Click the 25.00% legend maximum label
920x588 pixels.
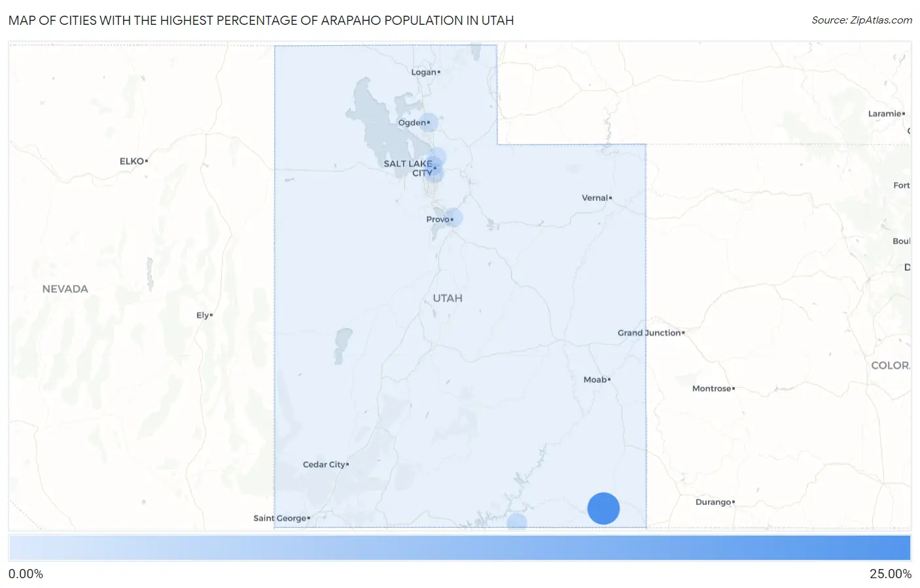(891, 574)
